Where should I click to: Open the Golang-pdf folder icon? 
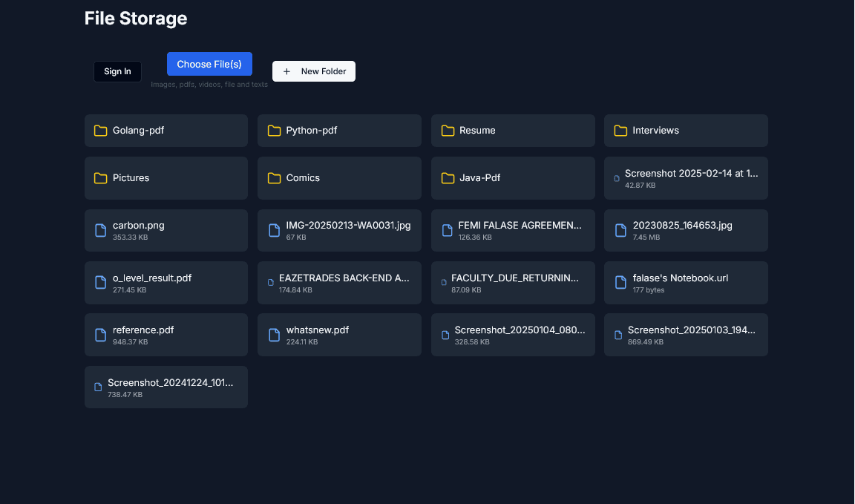[x=101, y=130]
